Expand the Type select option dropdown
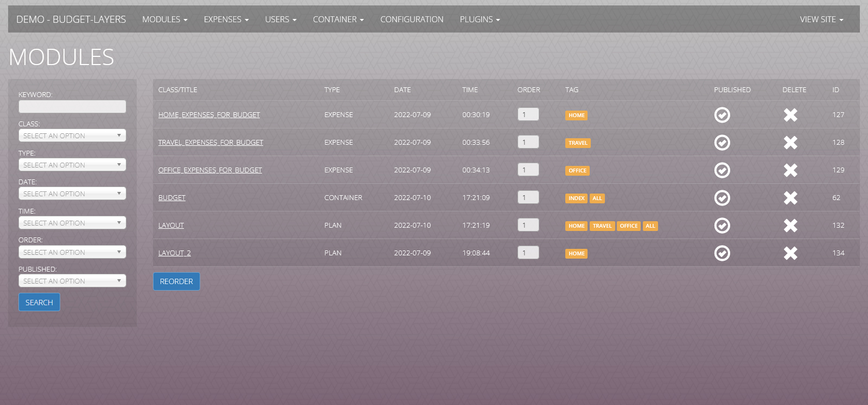This screenshot has height=405, width=868. tap(72, 165)
